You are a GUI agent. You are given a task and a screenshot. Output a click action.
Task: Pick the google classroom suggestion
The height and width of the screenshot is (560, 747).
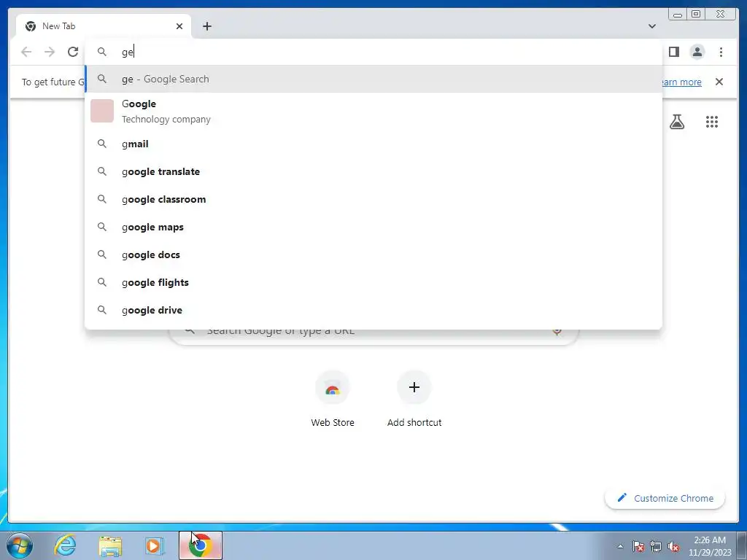click(373, 199)
